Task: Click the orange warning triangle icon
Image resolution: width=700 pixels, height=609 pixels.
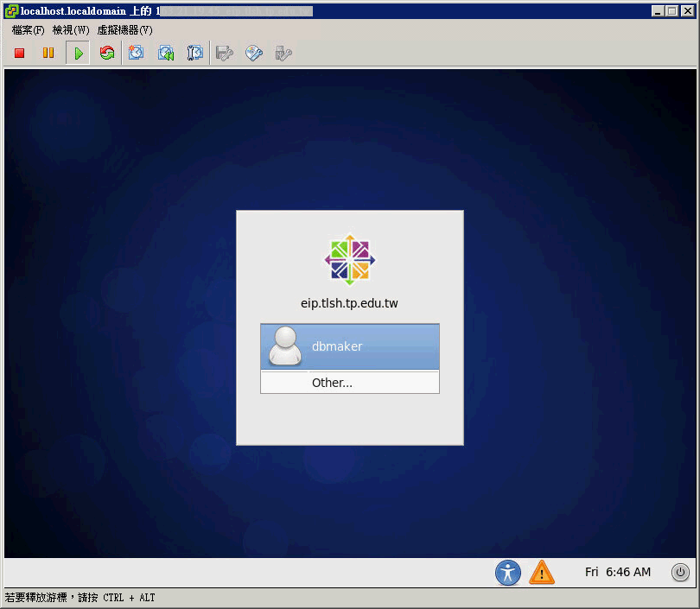Action: pos(542,573)
